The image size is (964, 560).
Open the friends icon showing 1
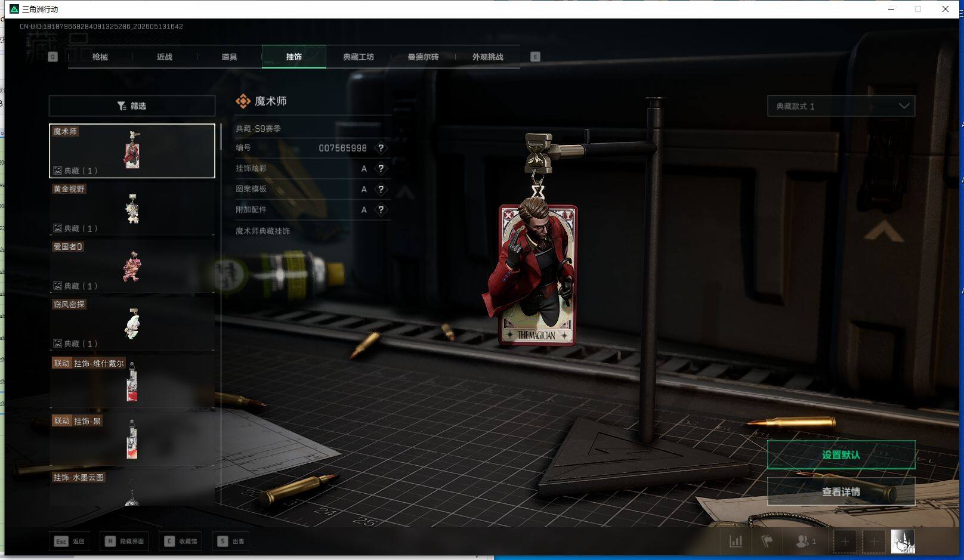click(x=805, y=542)
